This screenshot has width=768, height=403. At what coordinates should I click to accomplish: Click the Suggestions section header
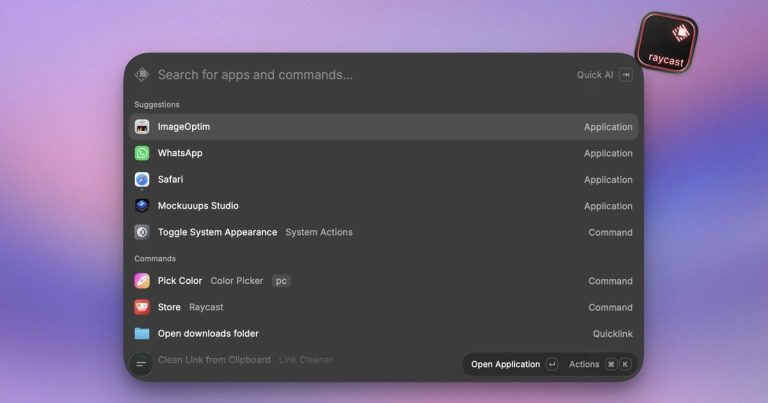click(x=157, y=104)
